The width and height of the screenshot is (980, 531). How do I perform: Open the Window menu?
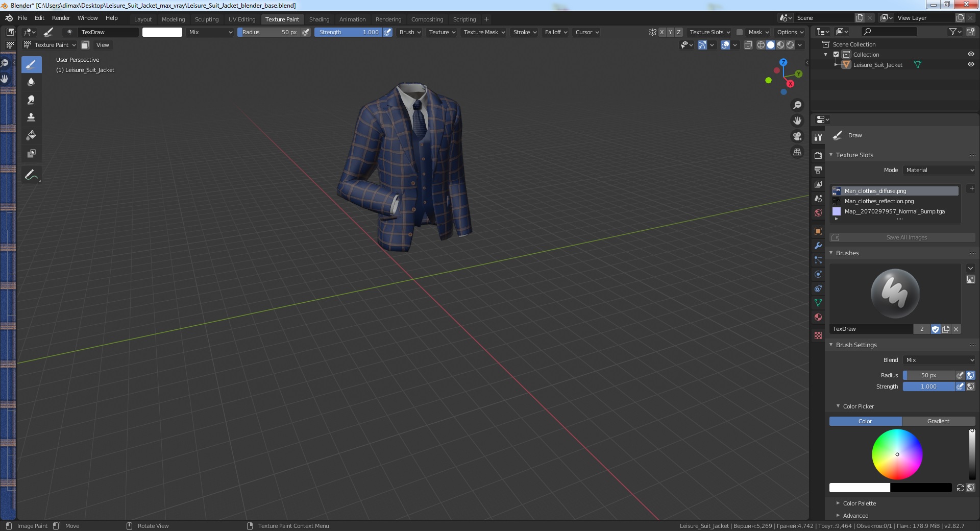pyautogui.click(x=87, y=18)
